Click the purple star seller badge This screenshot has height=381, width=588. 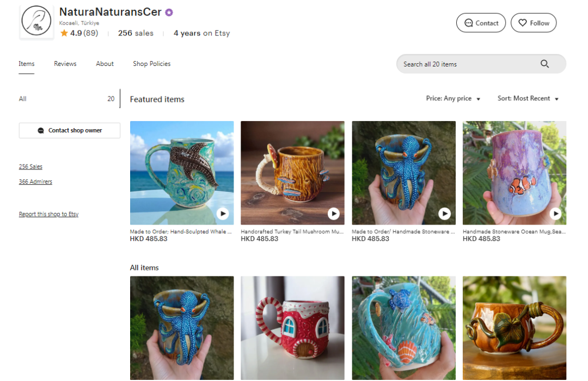(169, 13)
